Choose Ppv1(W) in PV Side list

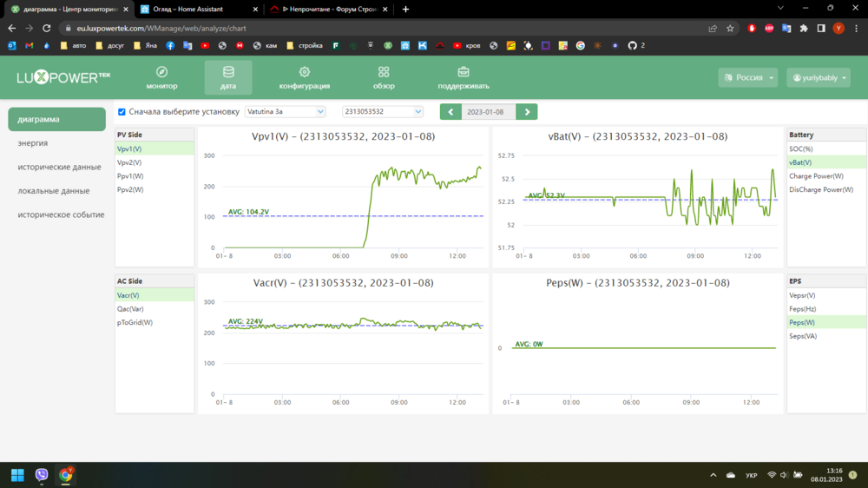(x=130, y=176)
